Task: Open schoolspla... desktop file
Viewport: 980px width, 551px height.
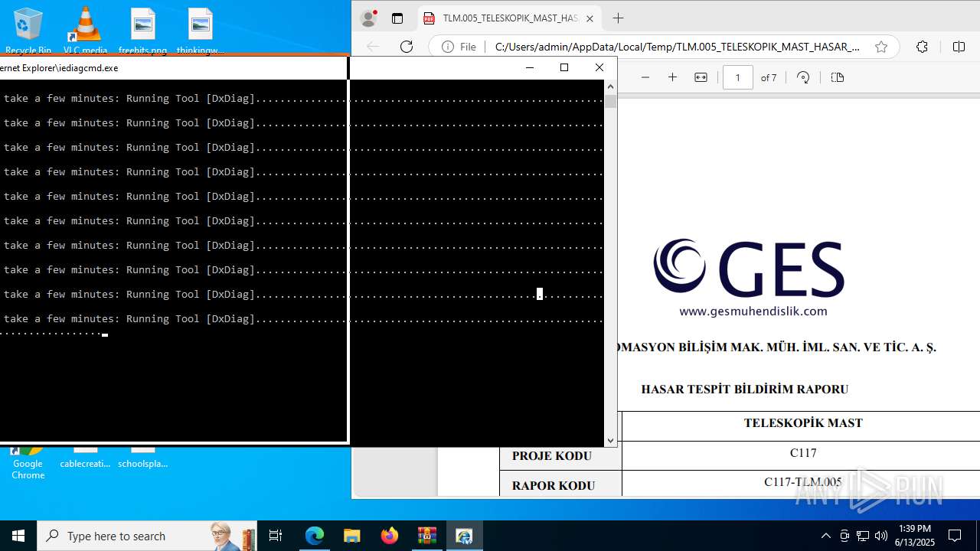Action: coord(142,459)
